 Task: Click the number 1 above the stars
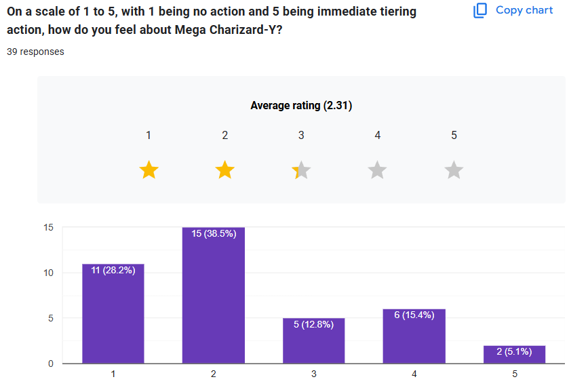click(x=149, y=136)
